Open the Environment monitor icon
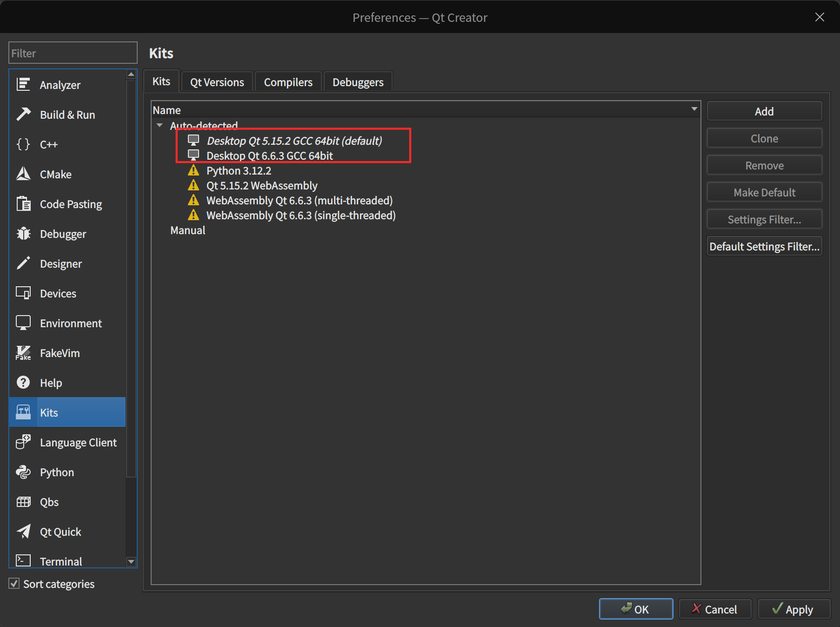840x627 pixels. click(x=23, y=323)
